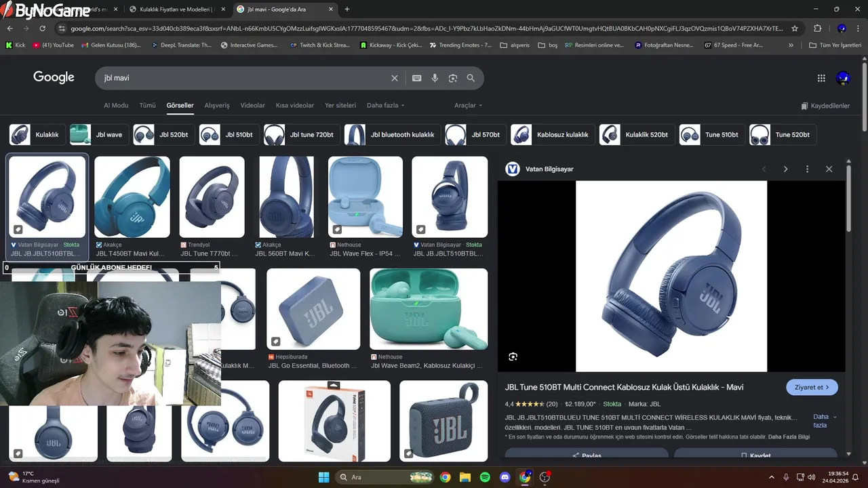Show hidden bookmarks overflow chevron
This screenshot has width=868, height=488.
click(x=791, y=45)
